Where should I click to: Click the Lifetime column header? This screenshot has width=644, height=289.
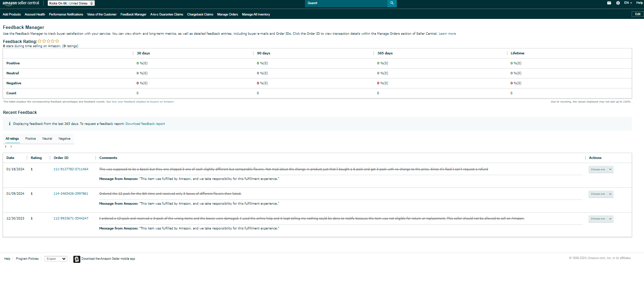click(x=518, y=53)
